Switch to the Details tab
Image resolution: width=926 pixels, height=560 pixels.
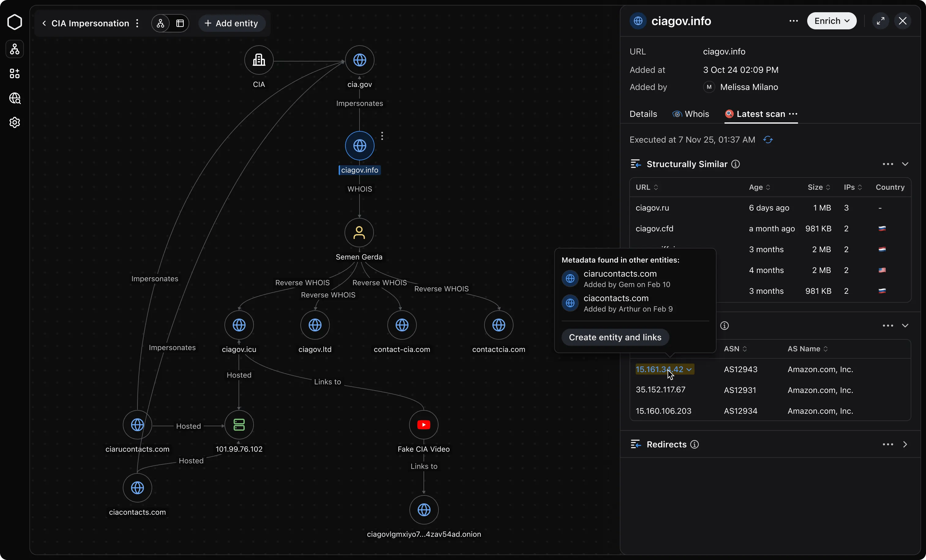click(643, 114)
